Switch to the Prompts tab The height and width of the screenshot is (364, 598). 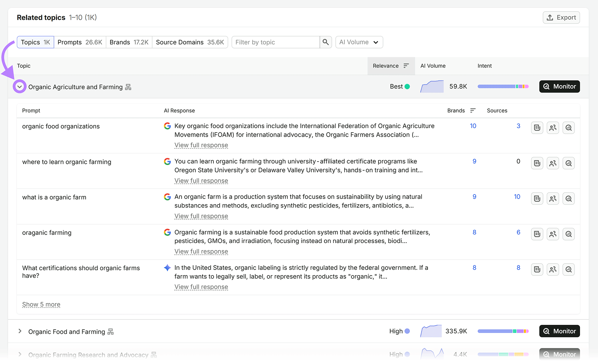80,42
